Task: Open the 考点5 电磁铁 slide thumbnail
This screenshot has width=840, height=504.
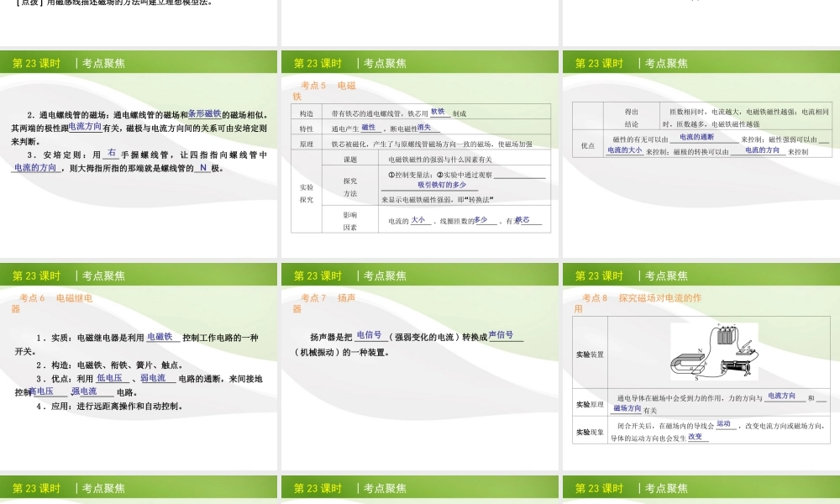Action: (x=420, y=155)
